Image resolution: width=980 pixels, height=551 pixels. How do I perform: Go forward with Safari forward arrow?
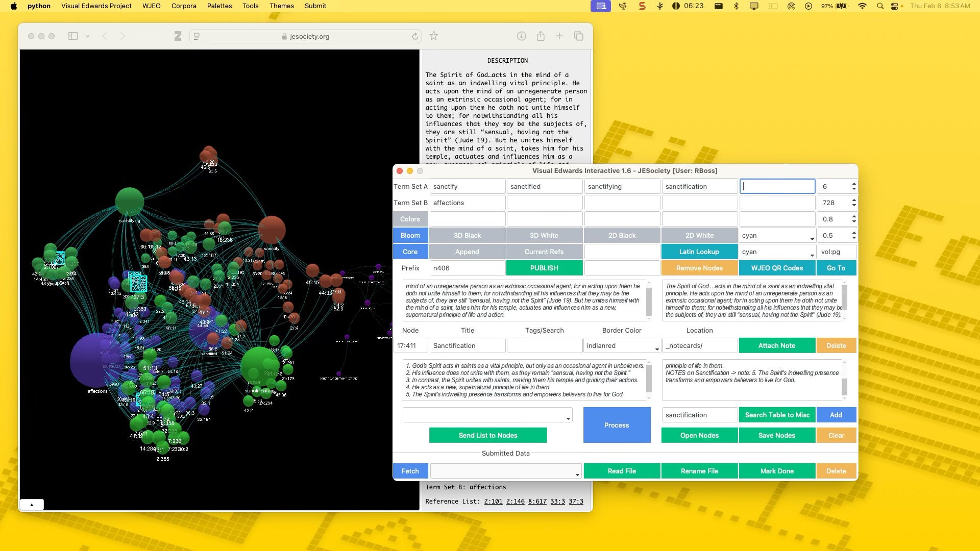[x=122, y=36]
